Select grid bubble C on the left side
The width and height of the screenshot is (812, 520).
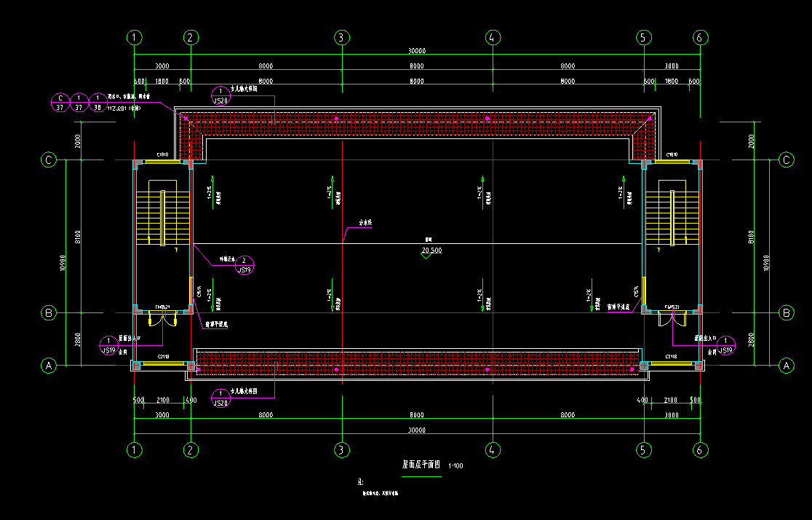coord(49,160)
